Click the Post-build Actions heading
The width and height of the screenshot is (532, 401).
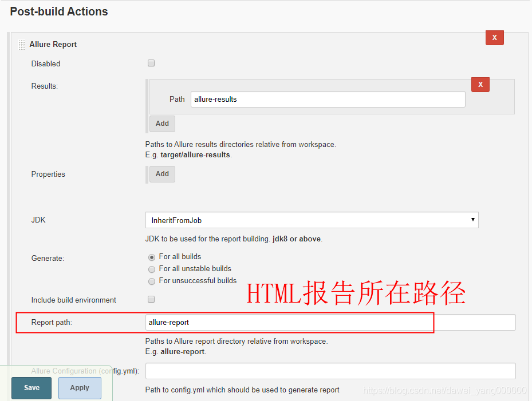coord(58,11)
